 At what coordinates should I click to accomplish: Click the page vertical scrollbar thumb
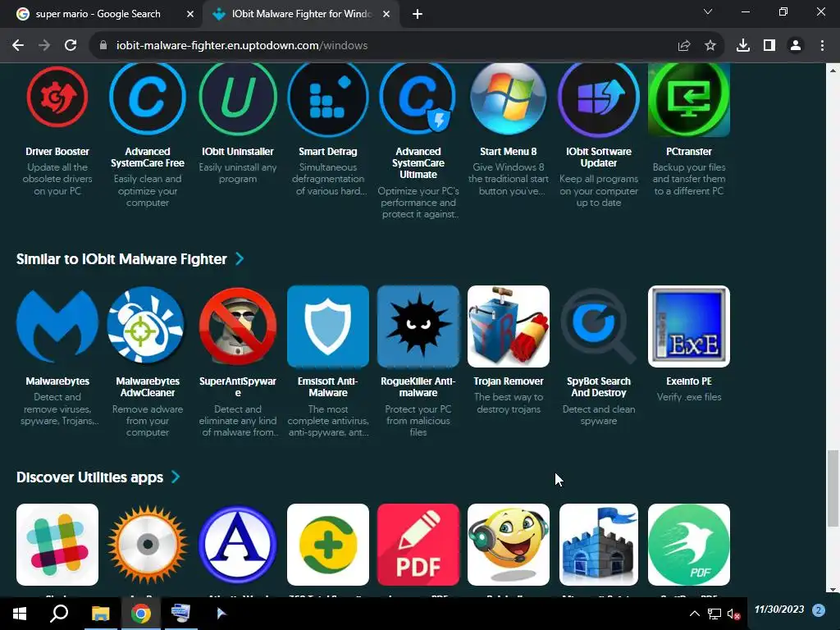coord(833,489)
